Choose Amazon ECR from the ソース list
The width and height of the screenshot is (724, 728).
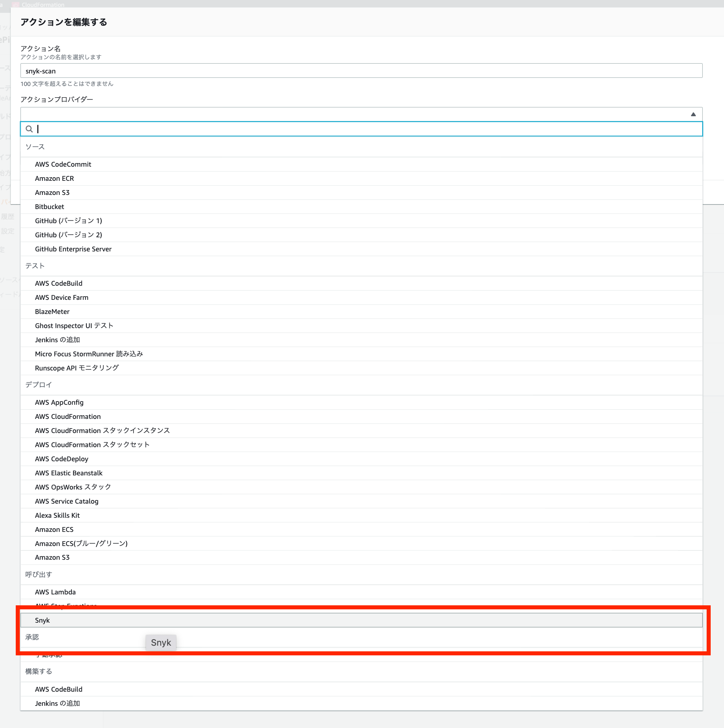point(54,178)
